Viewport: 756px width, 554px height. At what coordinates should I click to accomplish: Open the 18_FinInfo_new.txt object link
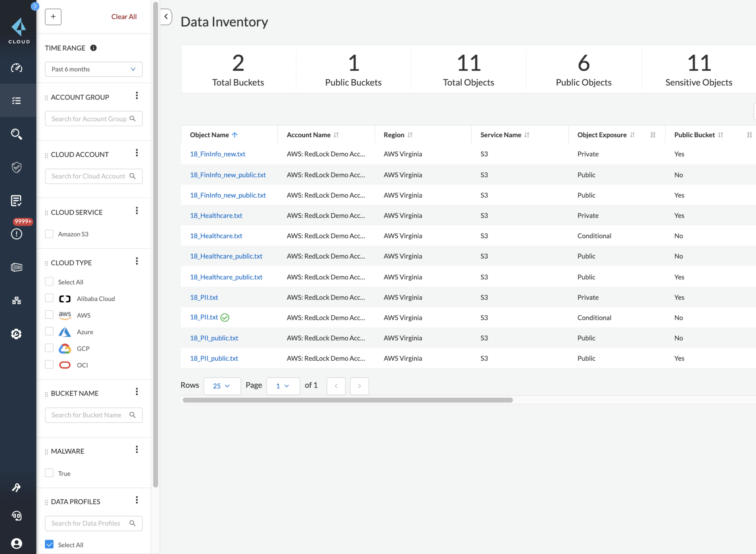218,154
